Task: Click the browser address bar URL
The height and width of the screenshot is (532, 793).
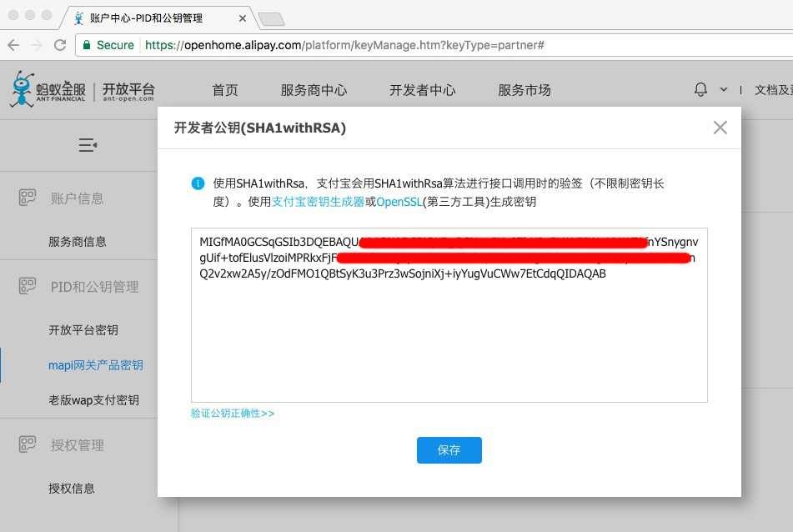Action: pos(344,45)
